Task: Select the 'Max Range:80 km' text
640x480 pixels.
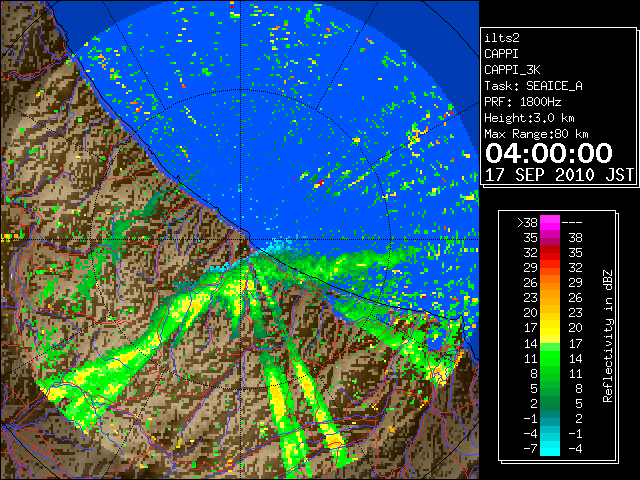Action: (x=536, y=134)
